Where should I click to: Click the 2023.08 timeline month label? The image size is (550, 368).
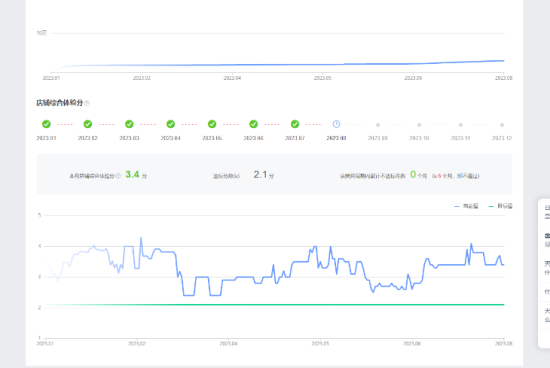tap(336, 138)
